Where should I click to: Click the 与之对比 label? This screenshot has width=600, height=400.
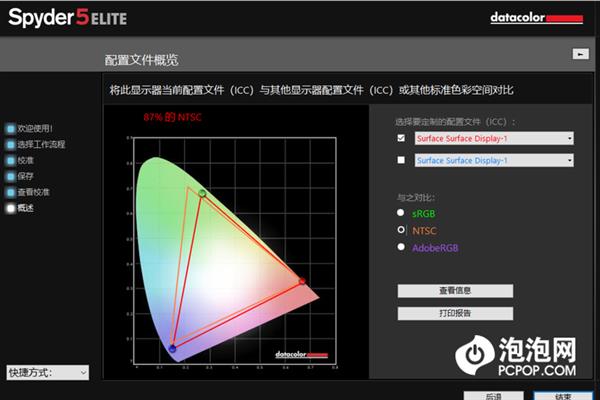(x=416, y=198)
